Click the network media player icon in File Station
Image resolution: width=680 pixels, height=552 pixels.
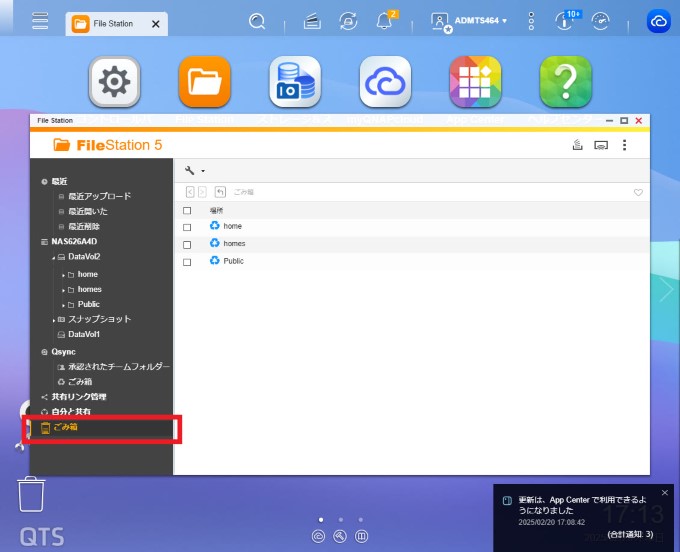(x=601, y=145)
